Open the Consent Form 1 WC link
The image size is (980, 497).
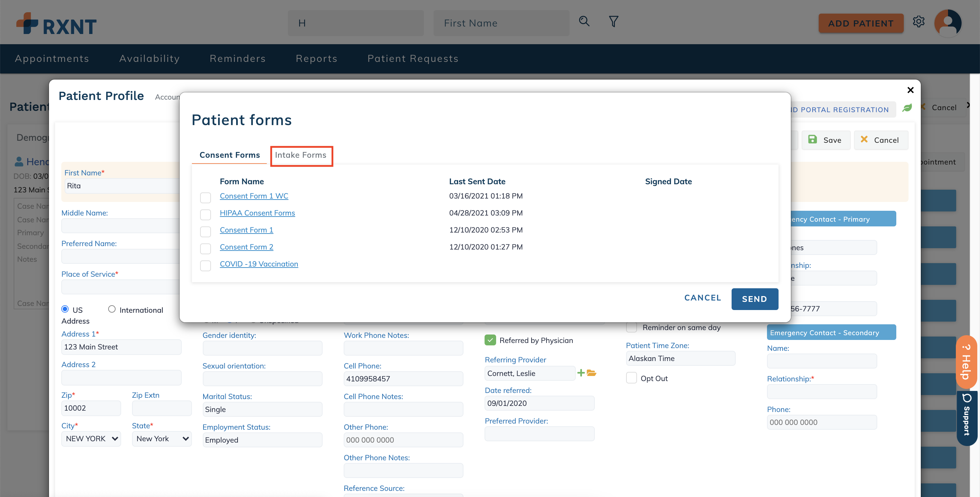254,196
